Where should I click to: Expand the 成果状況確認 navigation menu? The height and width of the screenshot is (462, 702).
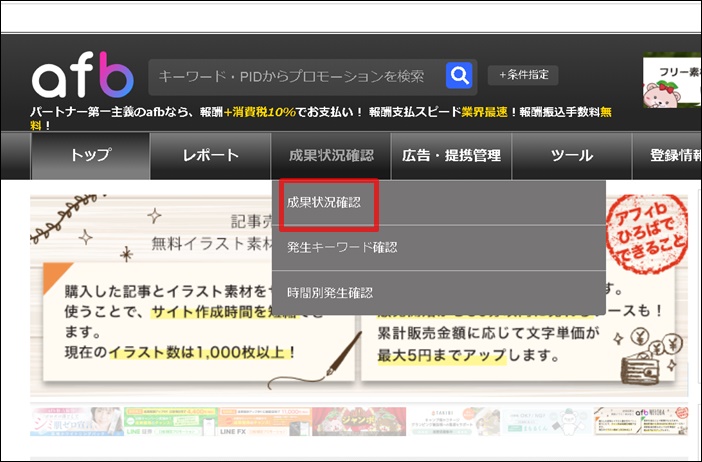click(330, 155)
